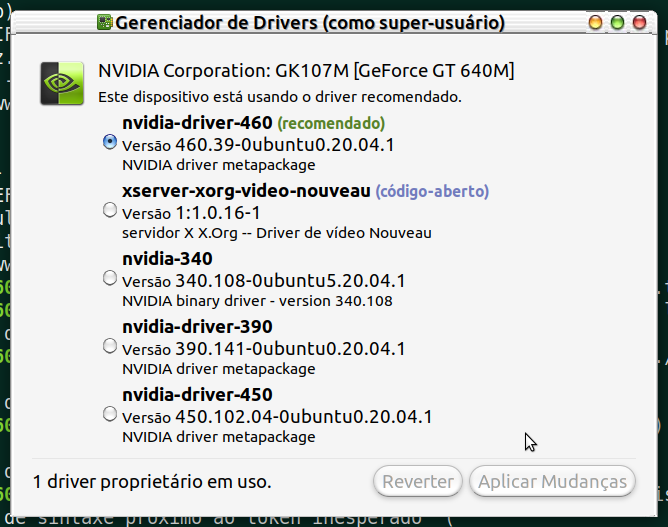Click version text 1:1.0.16-1
This screenshot has height=527, width=668.
pyautogui.click(x=218, y=213)
